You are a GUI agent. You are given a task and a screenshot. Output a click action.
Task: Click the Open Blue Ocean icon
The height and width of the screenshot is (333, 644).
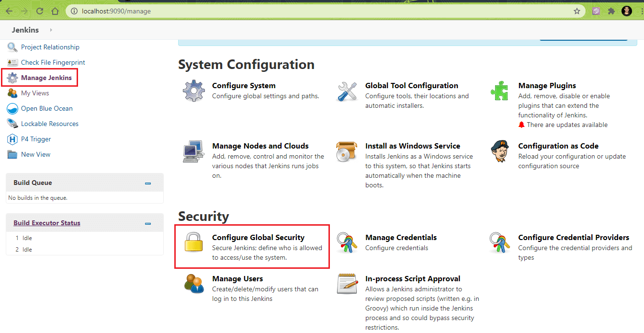[12, 108]
